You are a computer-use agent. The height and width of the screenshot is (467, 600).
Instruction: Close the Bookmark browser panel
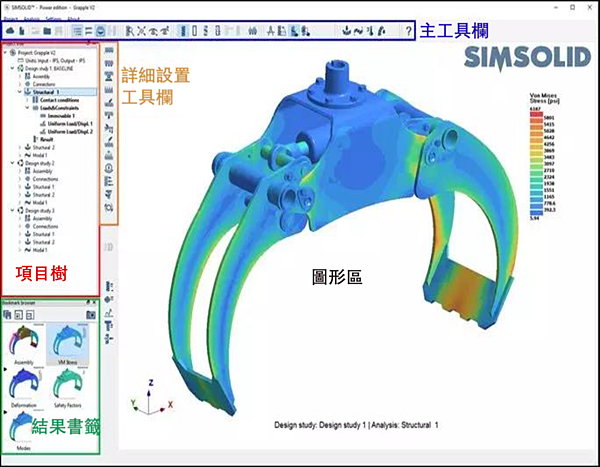point(95,302)
